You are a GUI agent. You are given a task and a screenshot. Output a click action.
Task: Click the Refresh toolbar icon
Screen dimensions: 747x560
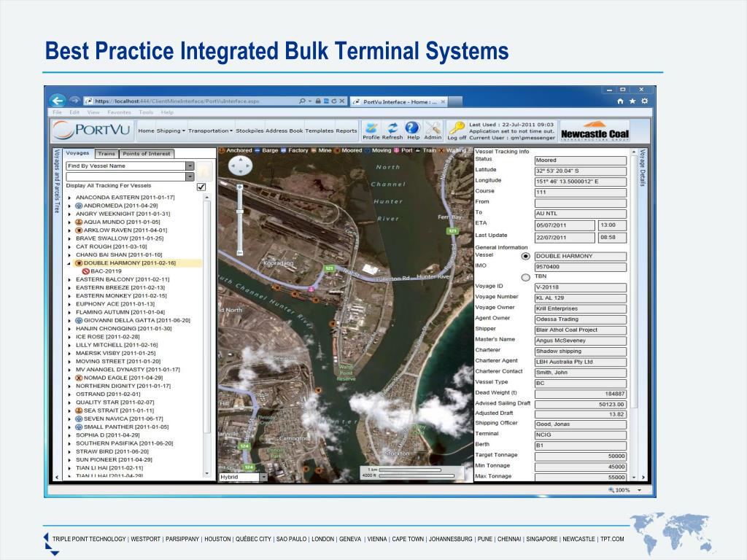[392, 128]
